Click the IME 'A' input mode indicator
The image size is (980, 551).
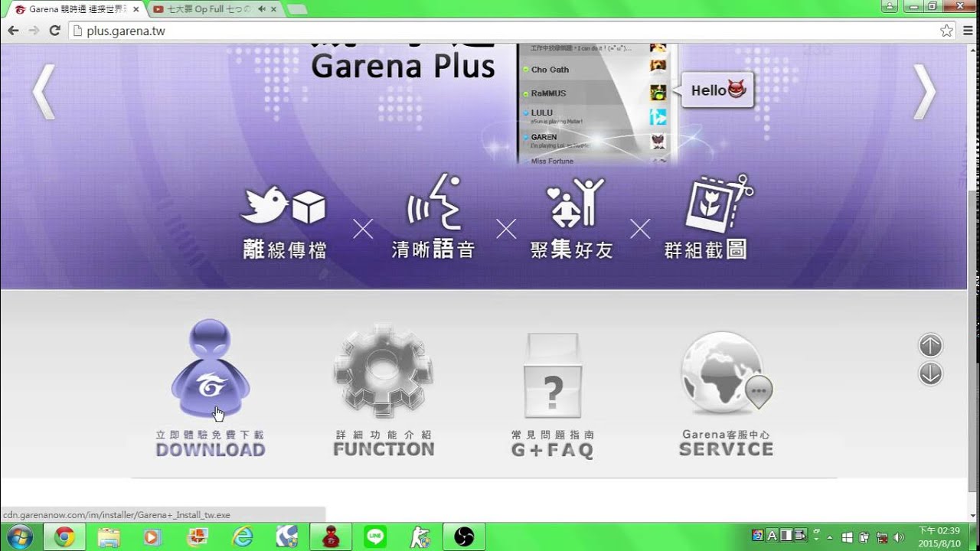[772, 536]
